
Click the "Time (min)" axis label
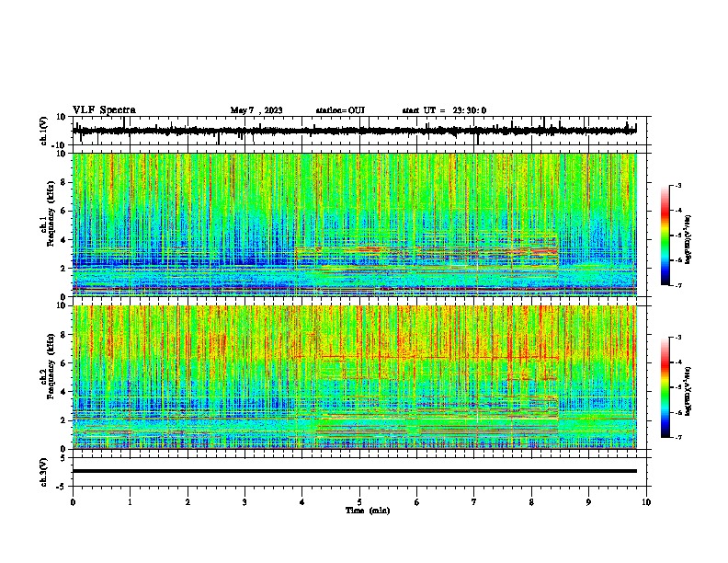(x=368, y=511)
